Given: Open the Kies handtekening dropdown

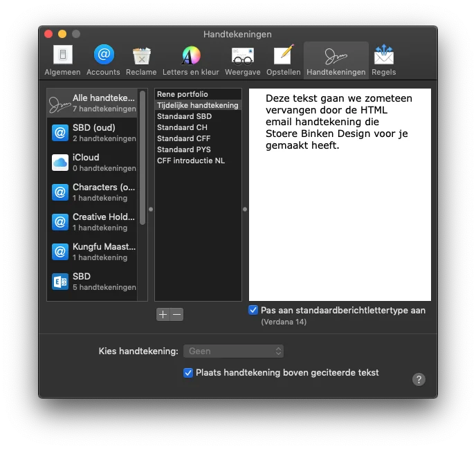Looking at the screenshot, I should click(x=233, y=351).
